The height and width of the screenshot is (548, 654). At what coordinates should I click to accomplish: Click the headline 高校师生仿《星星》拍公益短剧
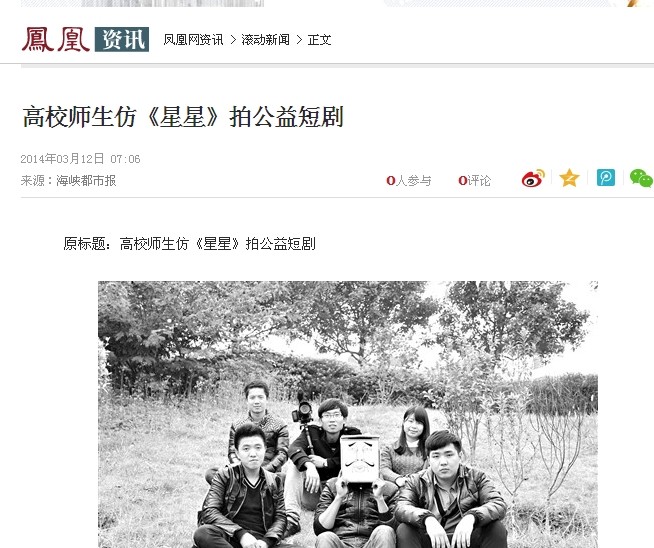coord(183,117)
